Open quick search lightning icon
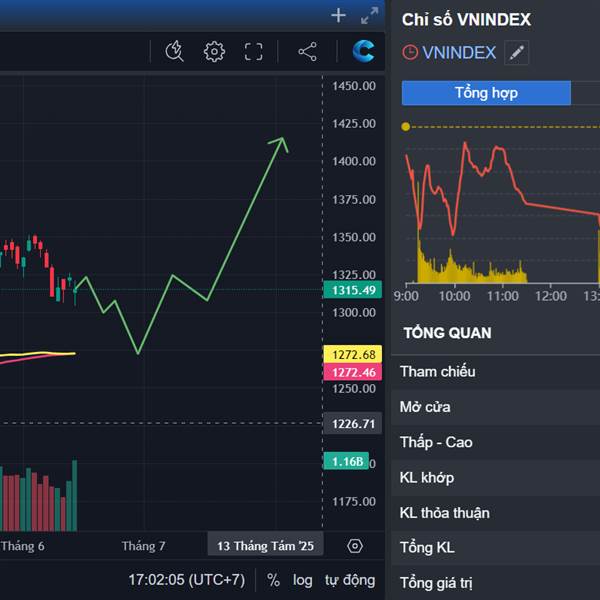Screen dimensions: 600x600 174,51
